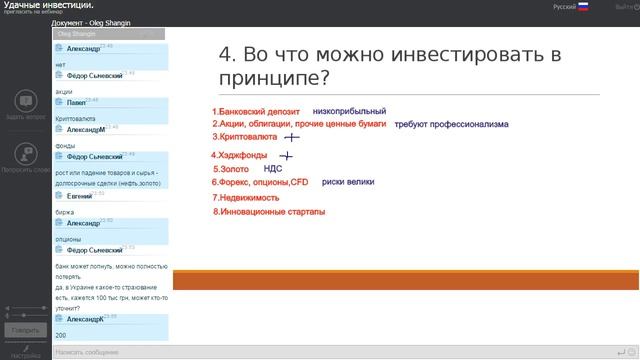Image resolution: width=640 pixels, height=360 pixels.
Task: Click the rightmost icon in the message bar
Action: (x=632, y=352)
